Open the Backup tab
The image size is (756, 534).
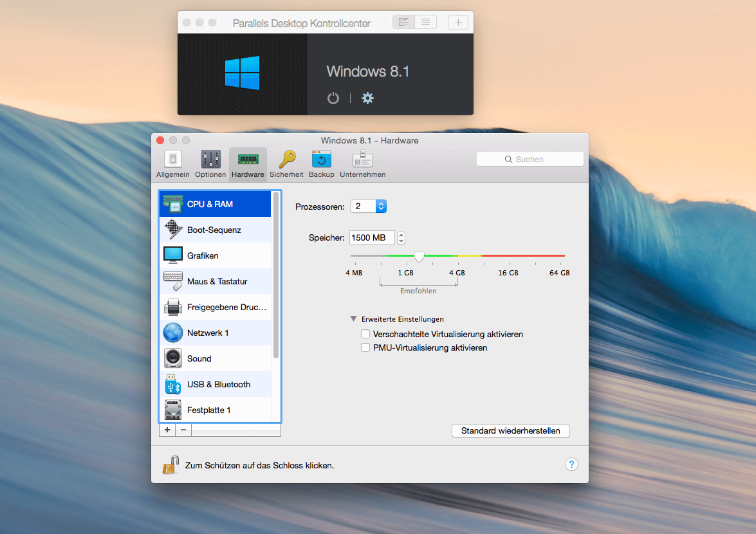tap(322, 164)
